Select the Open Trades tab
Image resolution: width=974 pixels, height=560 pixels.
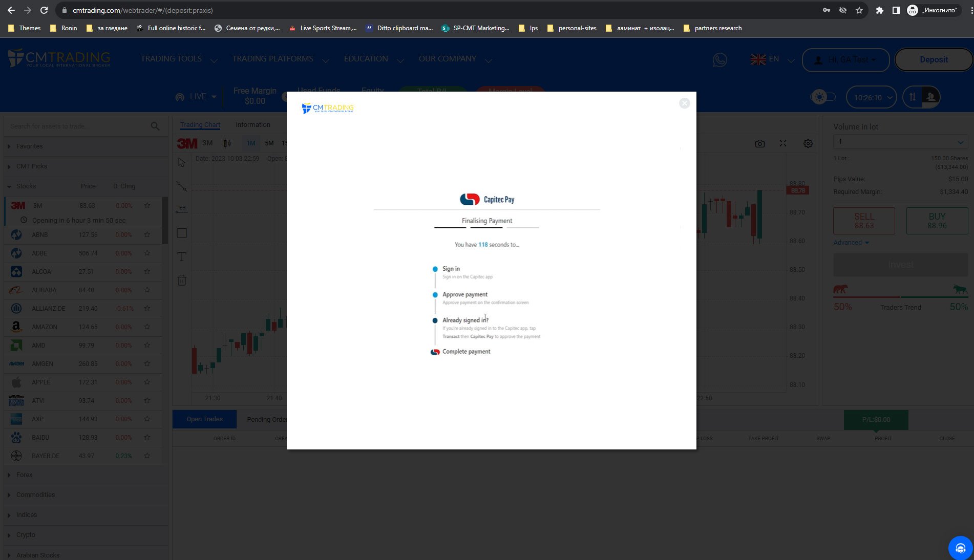coord(204,419)
